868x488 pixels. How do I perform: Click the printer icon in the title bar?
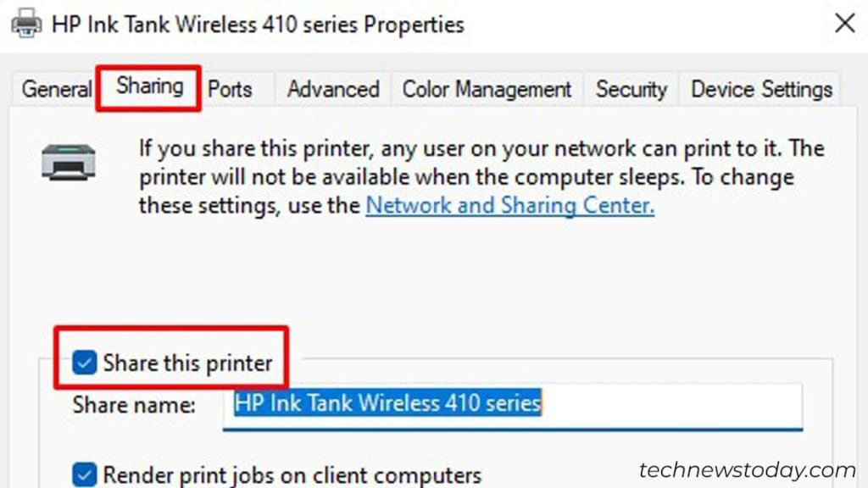click(x=28, y=24)
